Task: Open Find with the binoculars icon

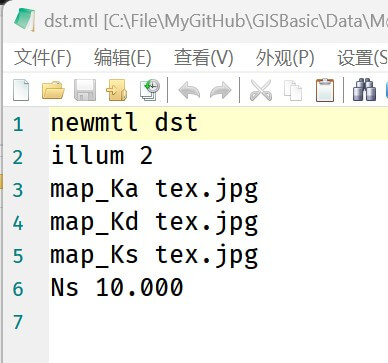Action: pos(364,90)
